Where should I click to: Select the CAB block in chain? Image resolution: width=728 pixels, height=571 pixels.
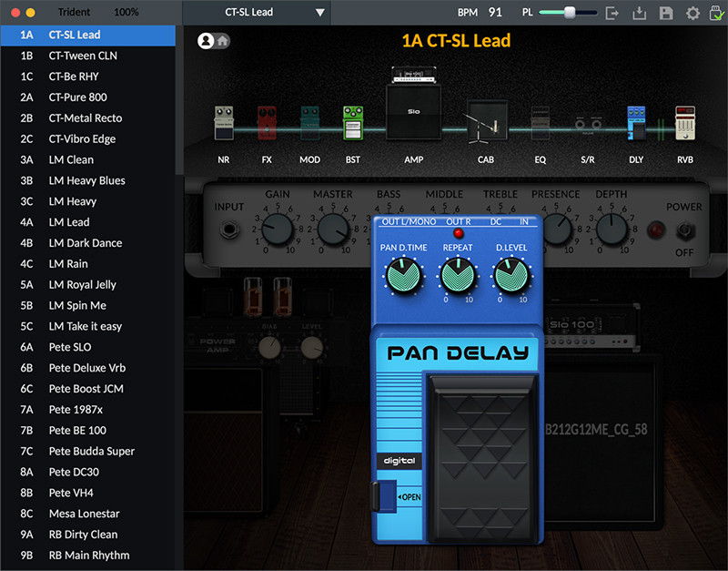pos(486,123)
